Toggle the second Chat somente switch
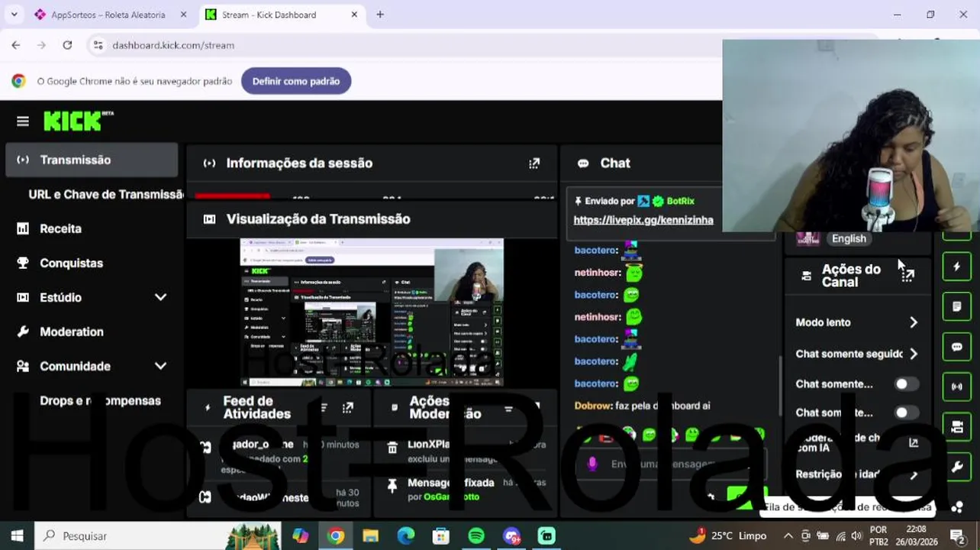The height and width of the screenshot is (550, 980). click(x=907, y=412)
